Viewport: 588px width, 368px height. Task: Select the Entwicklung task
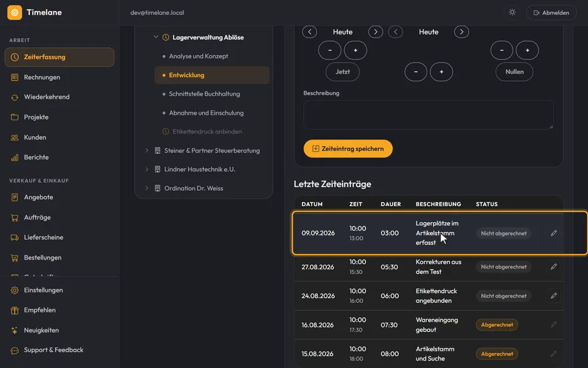pos(212,75)
